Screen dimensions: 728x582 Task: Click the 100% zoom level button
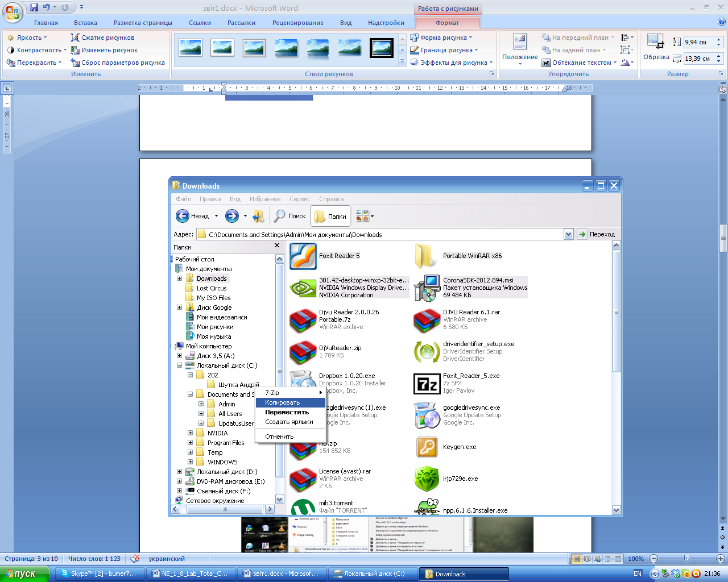[x=636, y=559]
